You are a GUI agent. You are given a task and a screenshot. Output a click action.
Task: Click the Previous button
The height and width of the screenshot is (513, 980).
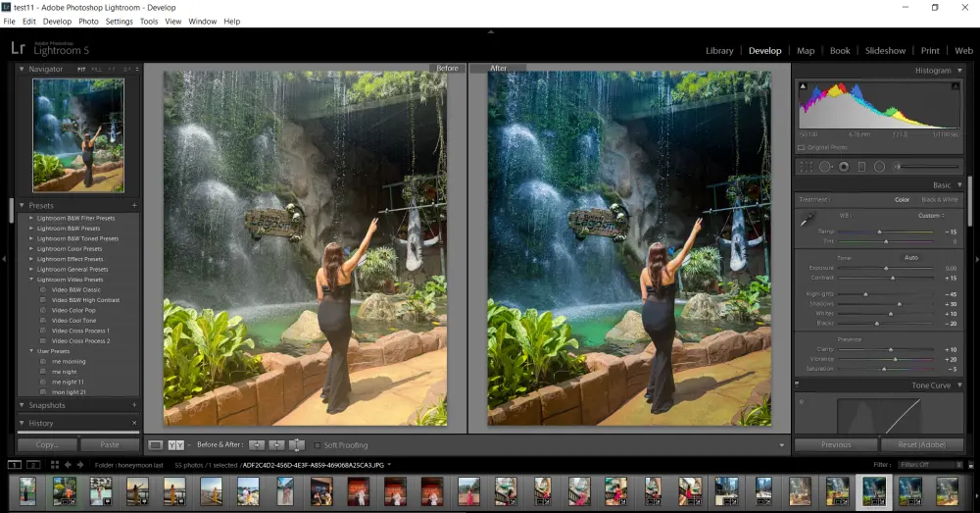(836, 444)
